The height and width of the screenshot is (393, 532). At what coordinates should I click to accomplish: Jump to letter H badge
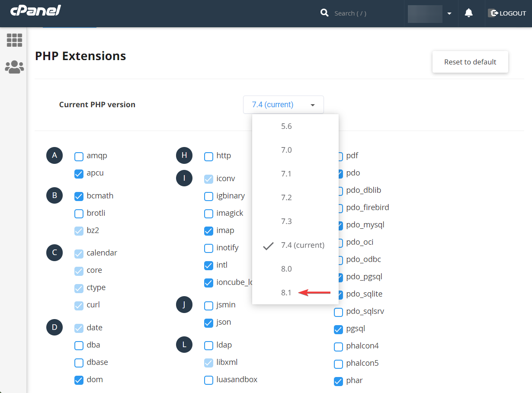pos(184,156)
